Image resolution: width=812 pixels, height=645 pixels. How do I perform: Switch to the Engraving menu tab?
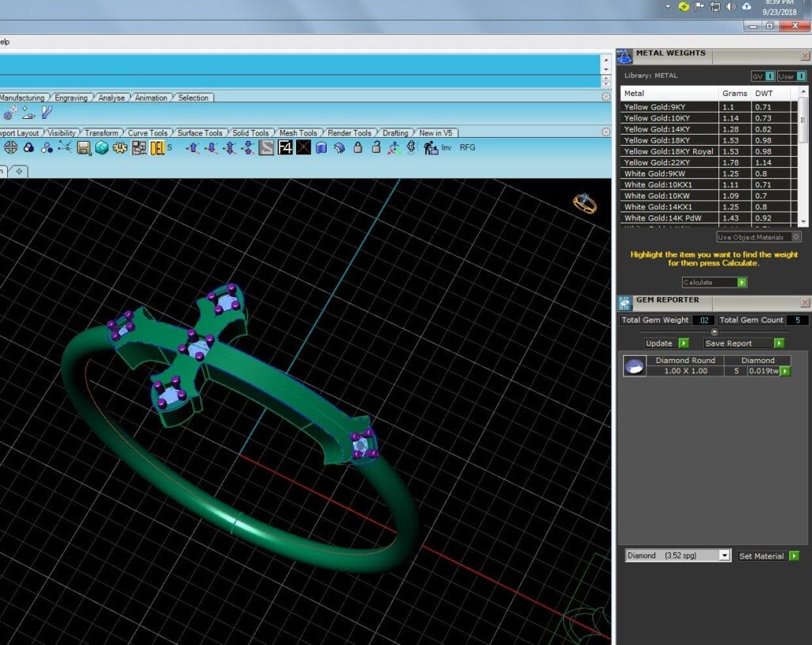[x=71, y=97]
